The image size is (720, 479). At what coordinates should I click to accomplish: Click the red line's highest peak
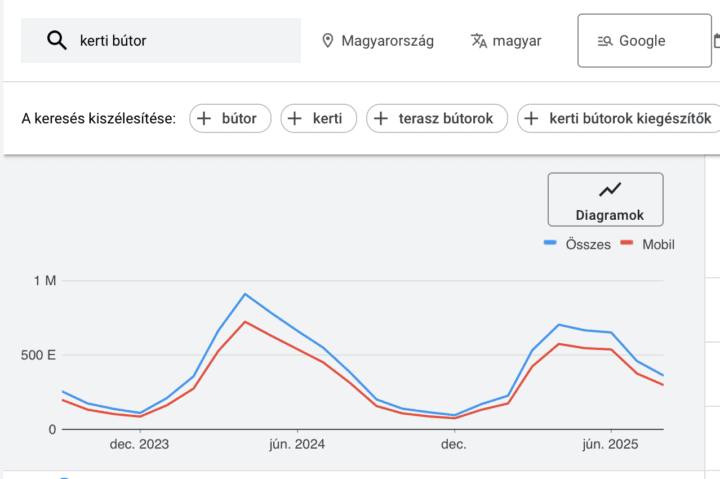[245, 322]
